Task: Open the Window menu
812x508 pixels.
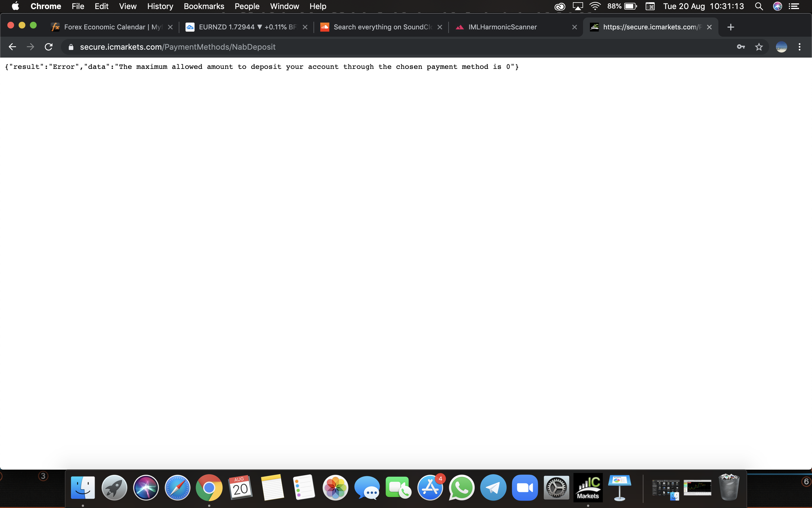Action: click(284, 6)
